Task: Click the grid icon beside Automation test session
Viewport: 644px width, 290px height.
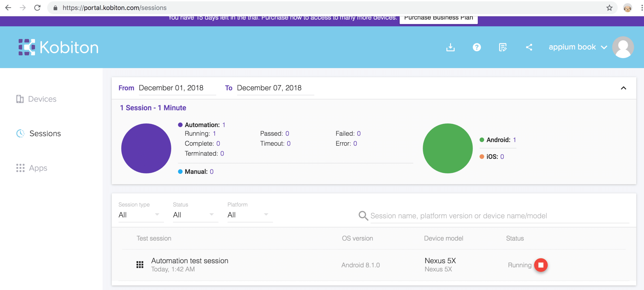Action: [x=140, y=265]
